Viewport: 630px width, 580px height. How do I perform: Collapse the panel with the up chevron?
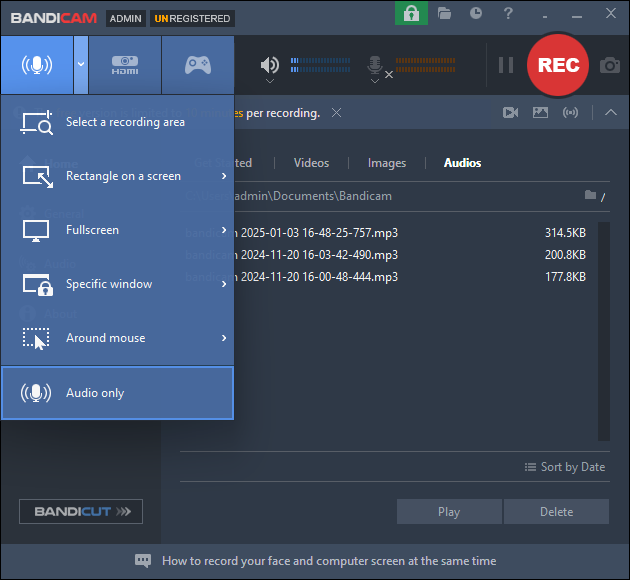click(611, 112)
